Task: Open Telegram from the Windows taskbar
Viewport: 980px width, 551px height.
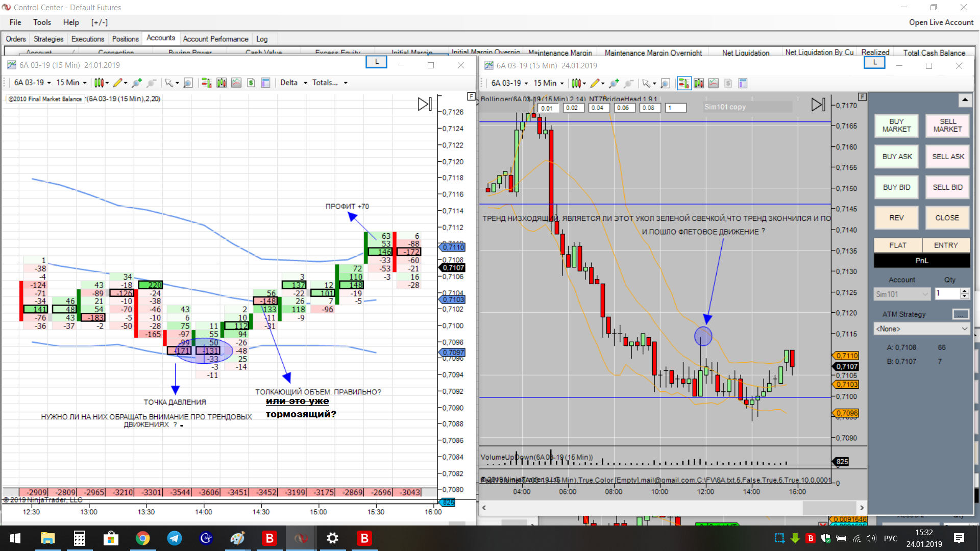Action: tap(174, 538)
